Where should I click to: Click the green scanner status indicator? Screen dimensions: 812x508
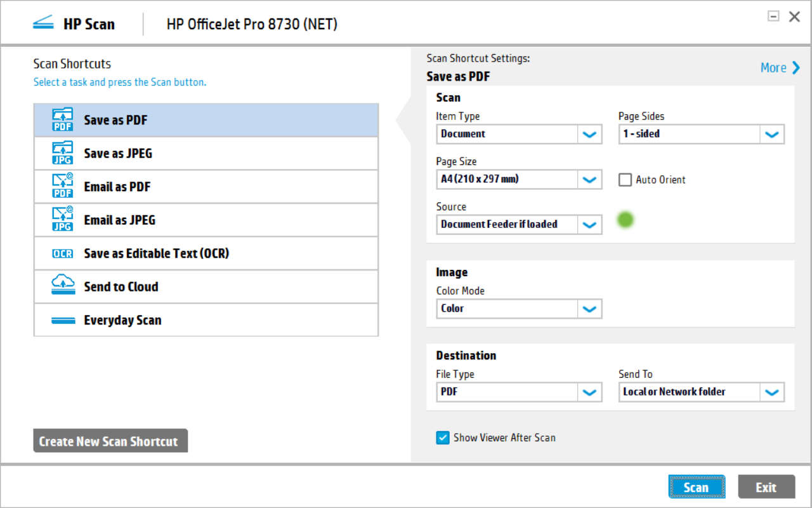pyautogui.click(x=625, y=219)
